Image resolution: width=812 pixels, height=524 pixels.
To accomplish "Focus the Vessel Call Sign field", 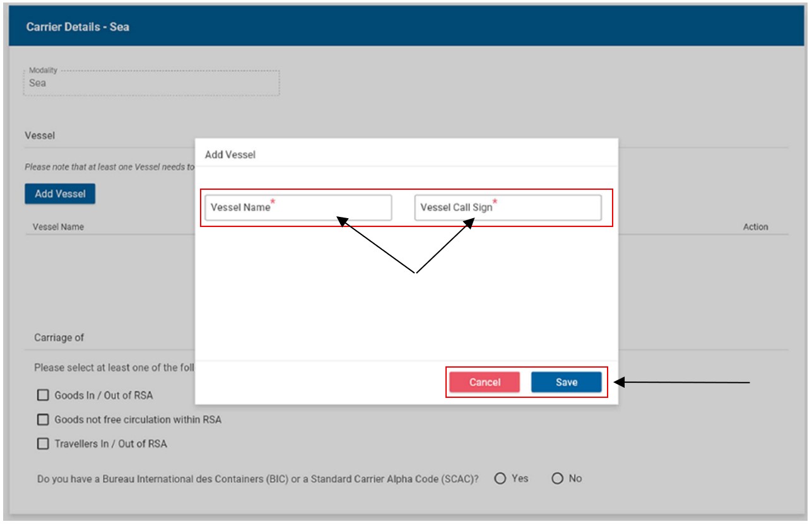I will coord(508,207).
